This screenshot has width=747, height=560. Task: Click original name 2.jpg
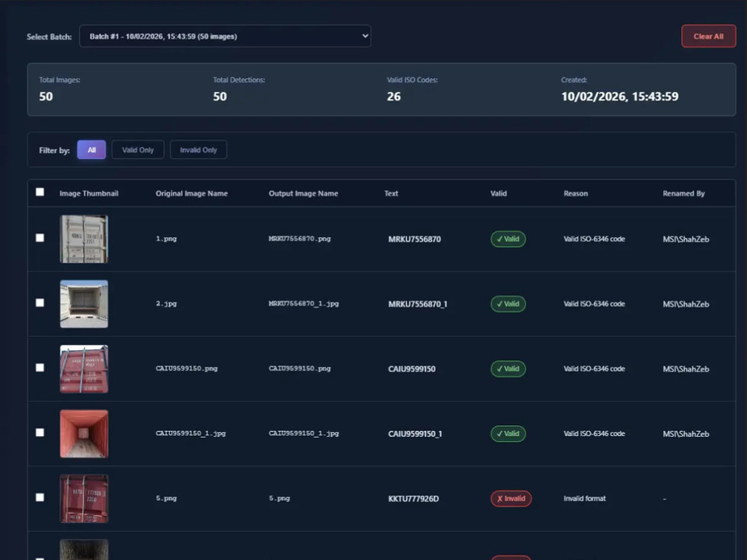click(x=167, y=303)
